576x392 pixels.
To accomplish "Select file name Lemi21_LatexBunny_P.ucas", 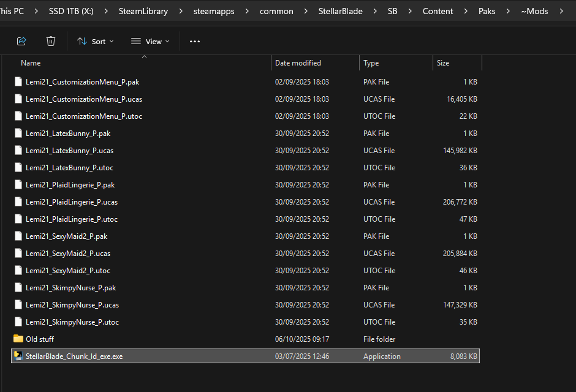I will click(69, 151).
